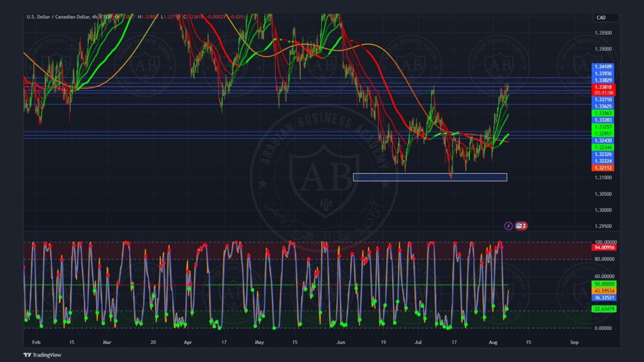The image size is (644, 362).
Task: Click the green 22.63479 oscillator value label
Action: pos(604,309)
